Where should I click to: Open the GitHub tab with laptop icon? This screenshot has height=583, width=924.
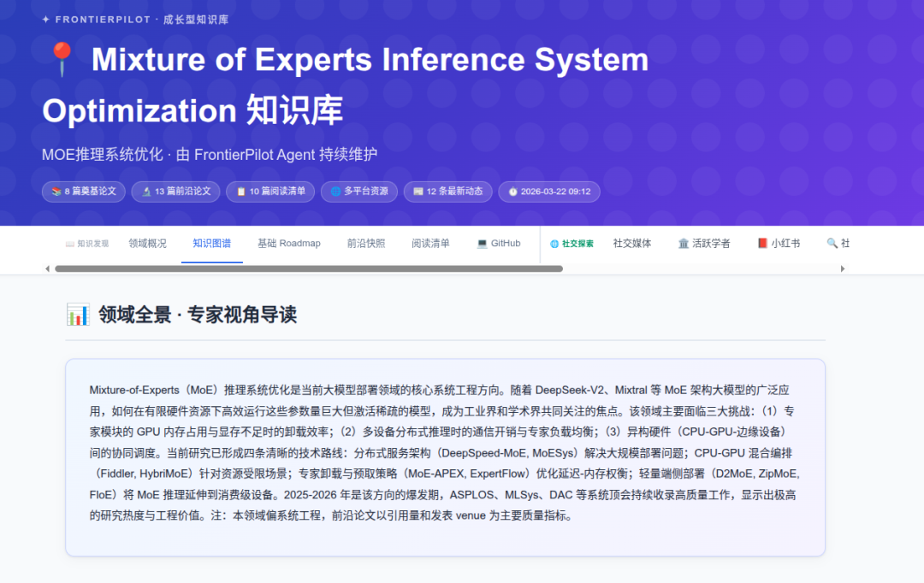[499, 244]
